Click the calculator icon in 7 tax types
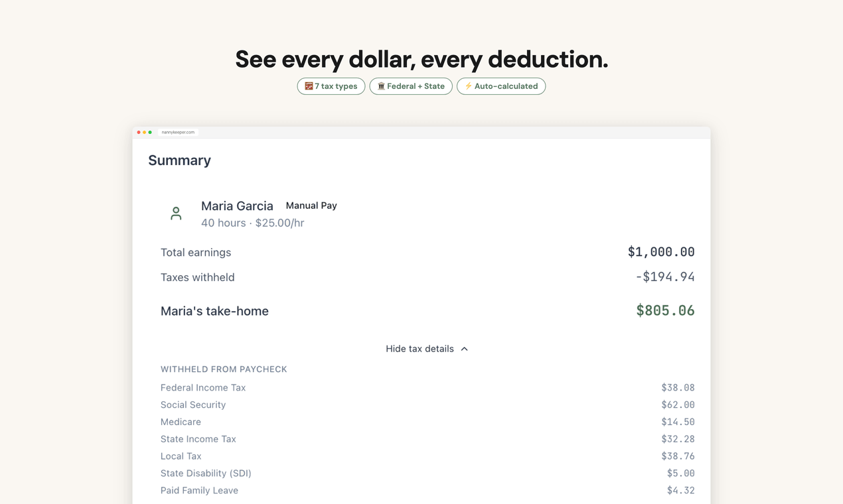 coord(309,86)
